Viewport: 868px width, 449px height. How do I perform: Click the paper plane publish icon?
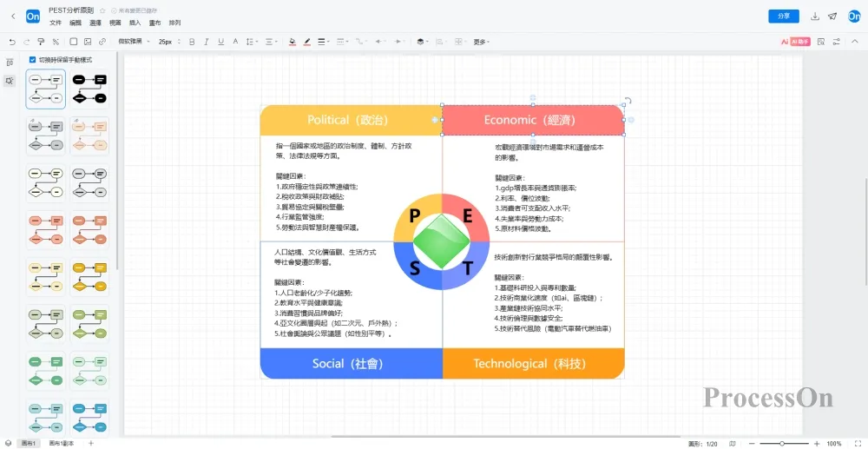coord(832,16)
